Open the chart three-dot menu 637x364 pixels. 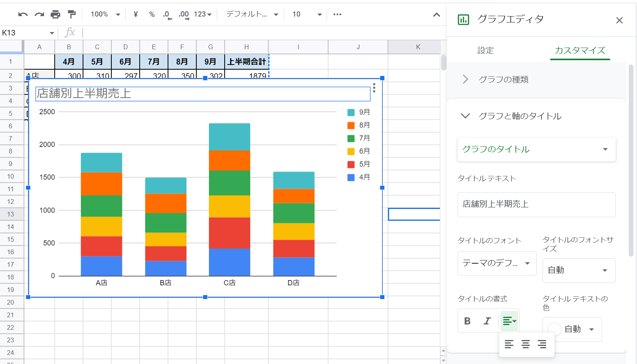[373, 88]
